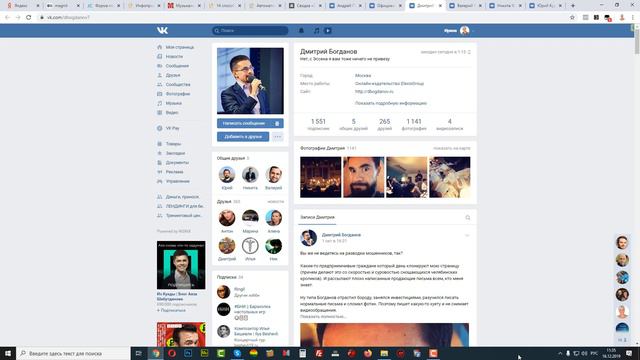Screen dimensions: 640x360
Task: Click the Windows taskbar search box
Action: pyautogui.click(x=73, y=353)
